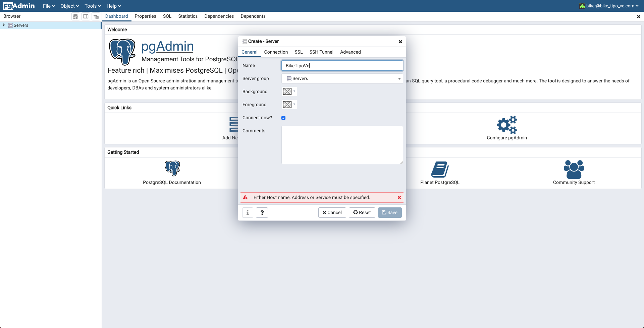Screen dimensions: 644x328
Task: Open Background color picker dropdown arrow
Action: (x=294, y=91)
